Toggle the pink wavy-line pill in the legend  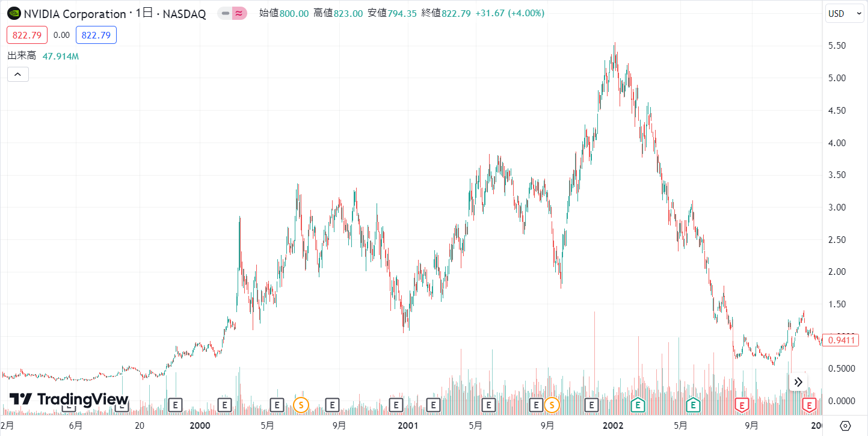point(239,13)
